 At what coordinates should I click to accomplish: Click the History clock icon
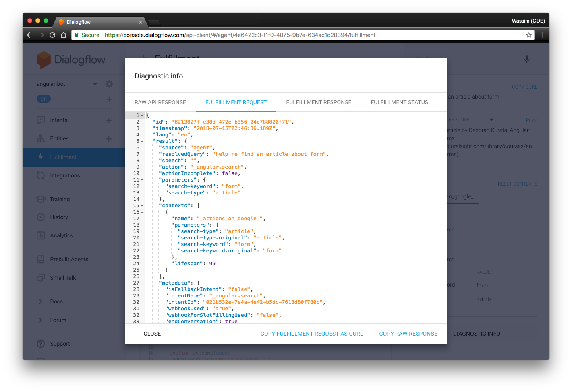tap(41, 217)
